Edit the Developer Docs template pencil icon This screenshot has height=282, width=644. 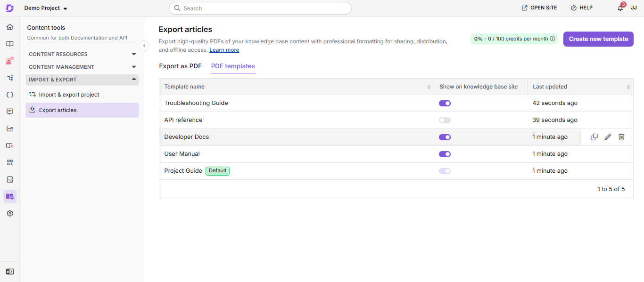[608, 137]
